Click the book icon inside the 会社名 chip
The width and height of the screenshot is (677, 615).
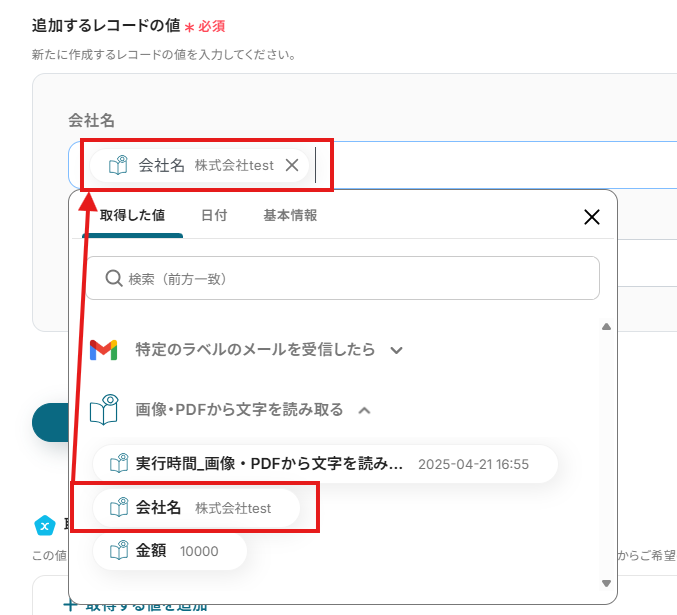(x=118, y=165)
